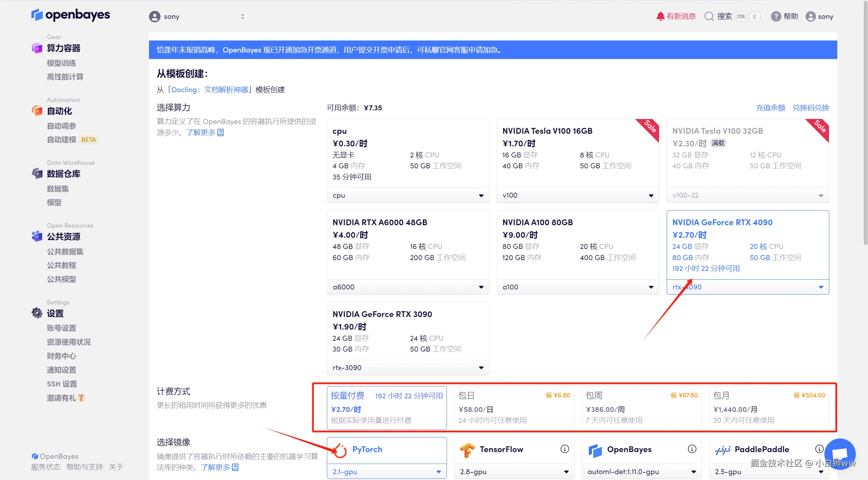This screenshot has height=480, width=868.
Task: Open 模型训练 in the sidebar
Action: click(x=61, y=63)
